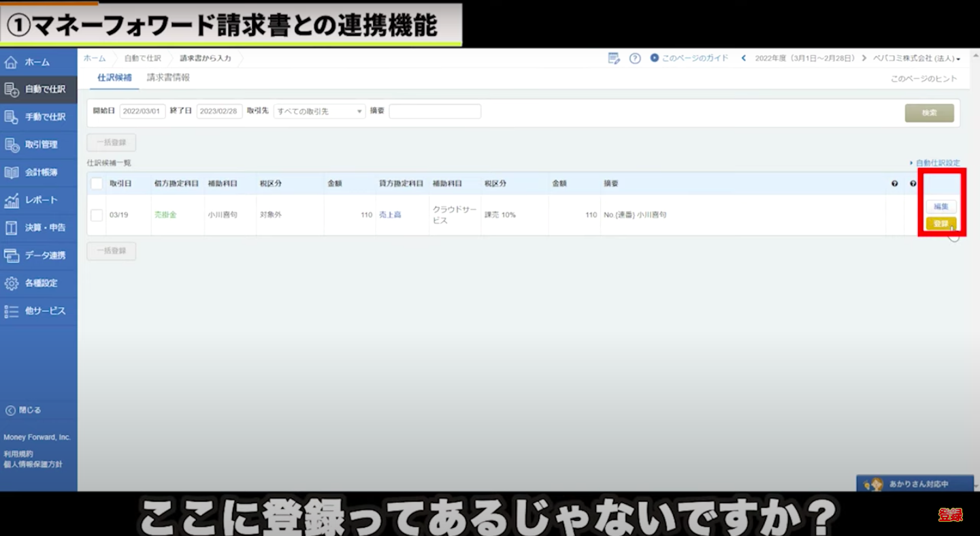This screenshot has width=980, height=536.
Task: Expand the 取引先 dropdown
Action: [319, 112]
